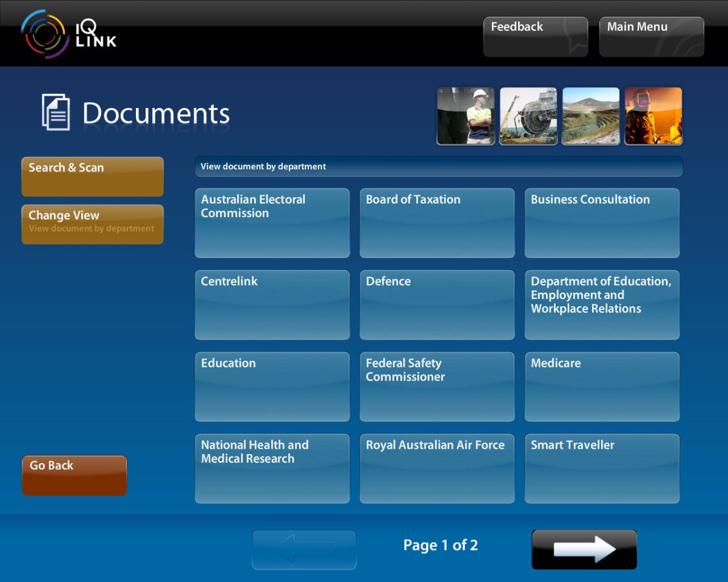The height and width of the screenshot is (582, 728).
Task: Choose National Health and Medical Research
Action: tap(272, 469)
